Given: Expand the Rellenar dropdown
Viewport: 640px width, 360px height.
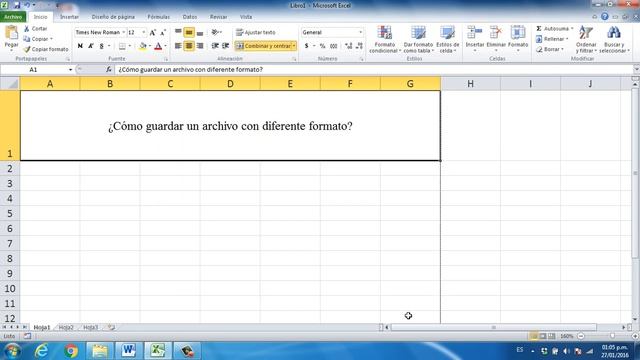Looking at the screenshot, I should tap(567, 39).
